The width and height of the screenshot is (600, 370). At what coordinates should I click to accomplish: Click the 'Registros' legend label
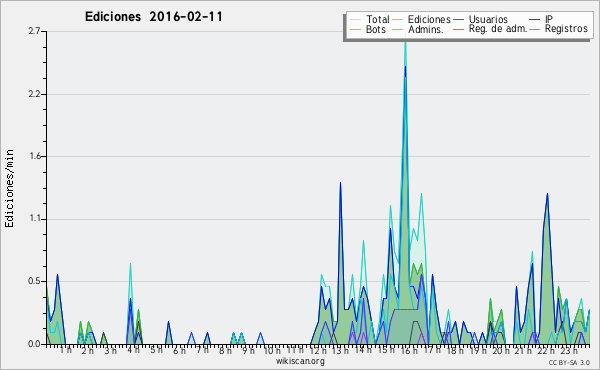566,29
